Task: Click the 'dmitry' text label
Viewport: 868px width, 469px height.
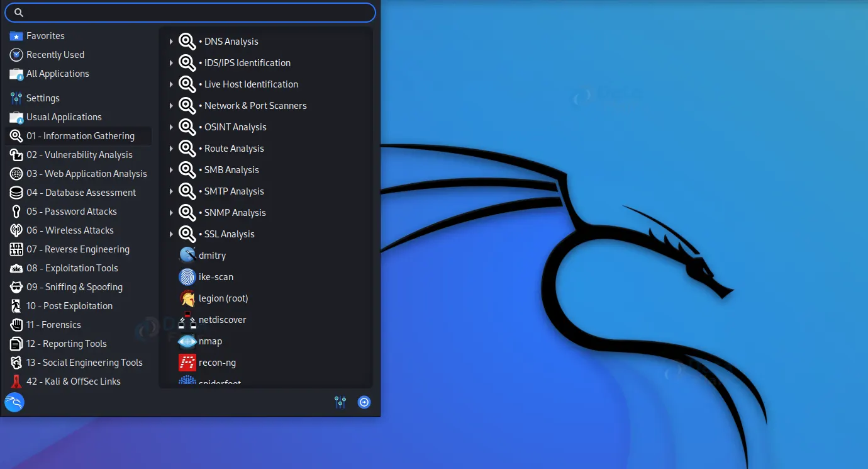Action: [x=212, y=256]
